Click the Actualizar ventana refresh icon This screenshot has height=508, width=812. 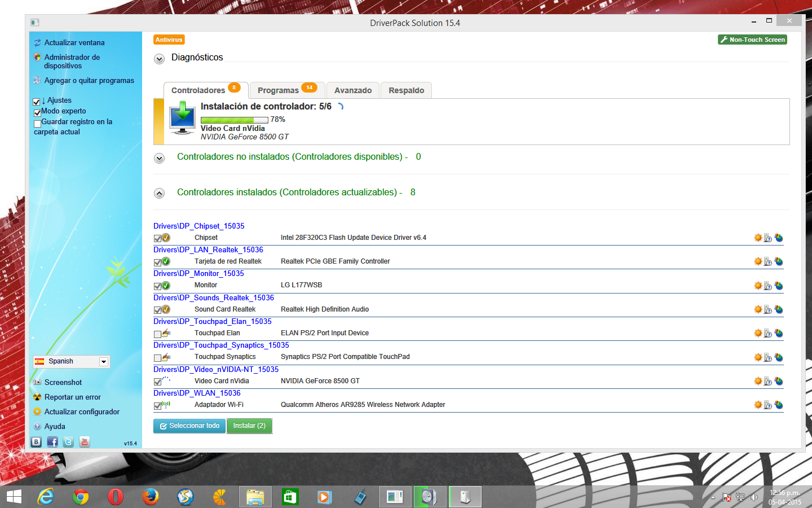[37, 43]
